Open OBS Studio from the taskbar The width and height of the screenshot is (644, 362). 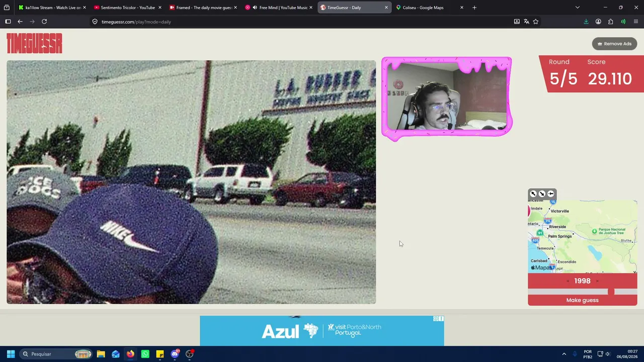tap(190, 354)
